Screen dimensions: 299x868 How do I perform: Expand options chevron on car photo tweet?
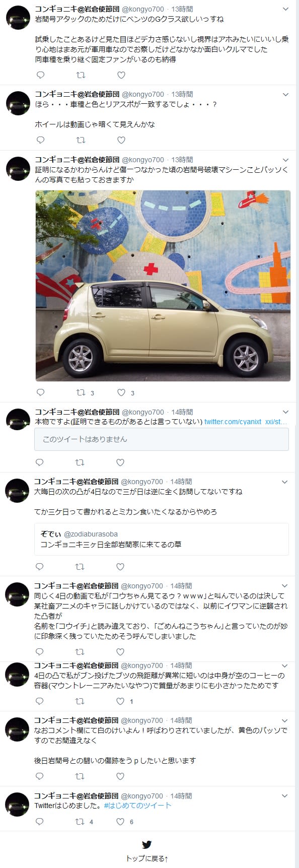click(285, 160)
